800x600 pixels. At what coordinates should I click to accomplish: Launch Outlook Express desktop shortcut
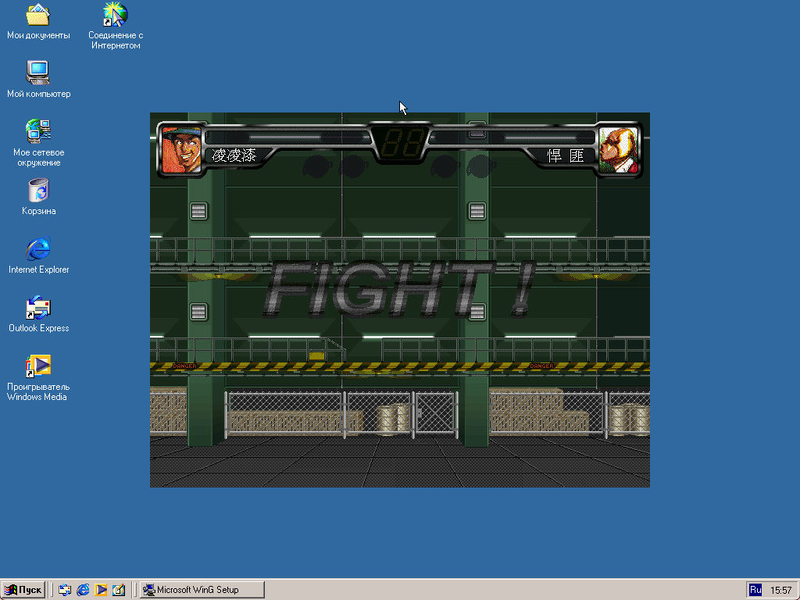pyautogui.click(x=38, y=314)
